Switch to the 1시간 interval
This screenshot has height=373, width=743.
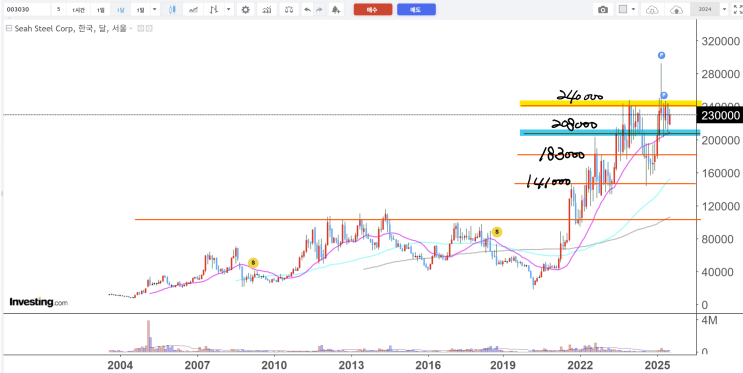pos(79,9)
